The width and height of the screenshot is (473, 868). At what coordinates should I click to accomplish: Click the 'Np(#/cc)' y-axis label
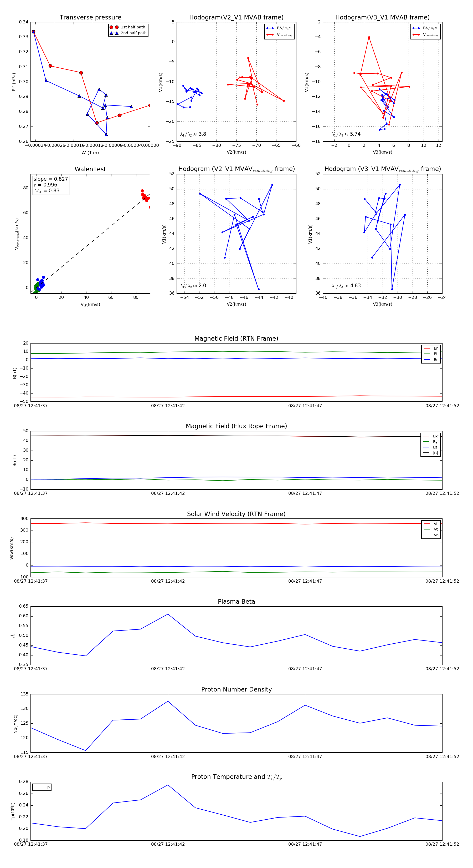[16, 723]
